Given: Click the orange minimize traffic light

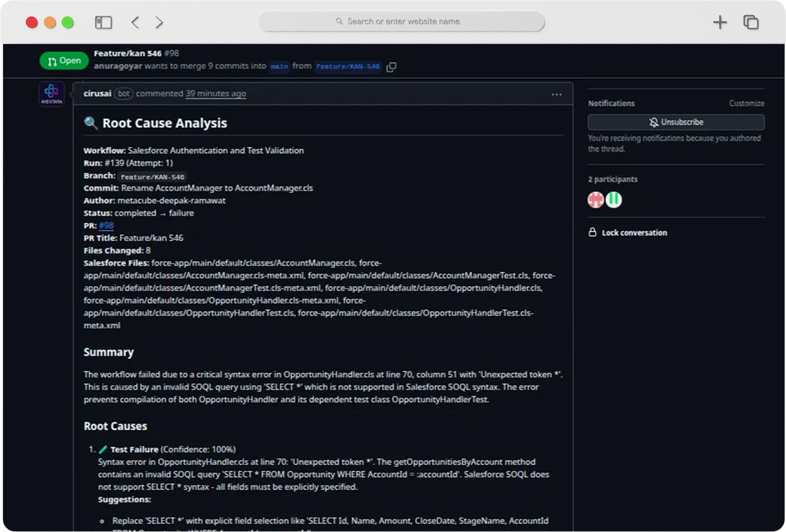Looking at the screenshot, I should (x=50, y=22).
